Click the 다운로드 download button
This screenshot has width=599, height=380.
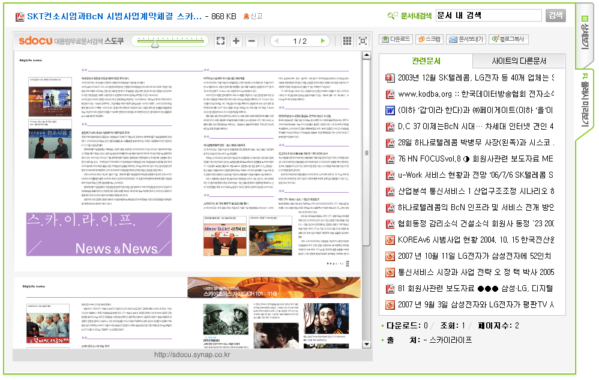(x=396, y=39)
